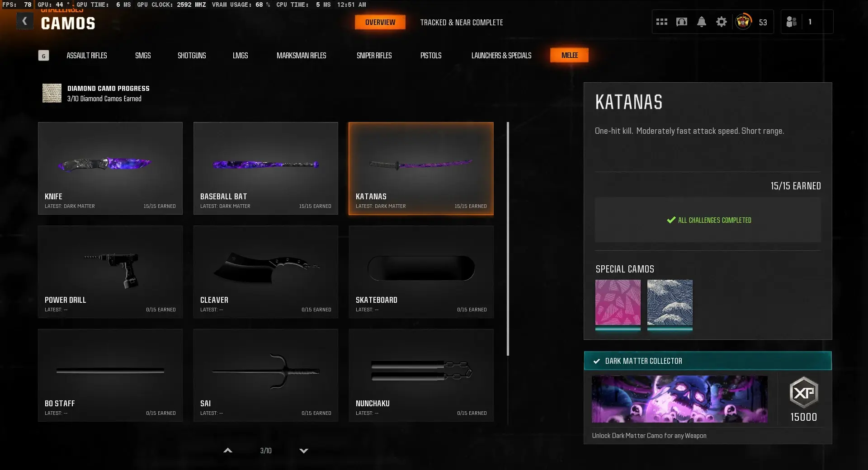The image size is (868, 470).
Task: Select the Cleaver weapon card
Action: (265, 272)
